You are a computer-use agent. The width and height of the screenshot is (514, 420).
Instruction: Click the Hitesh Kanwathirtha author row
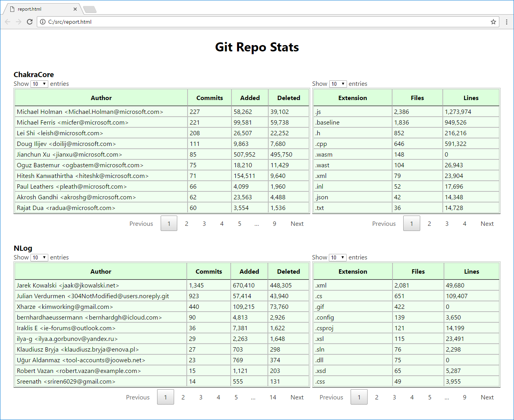click(x=162, y=176)
